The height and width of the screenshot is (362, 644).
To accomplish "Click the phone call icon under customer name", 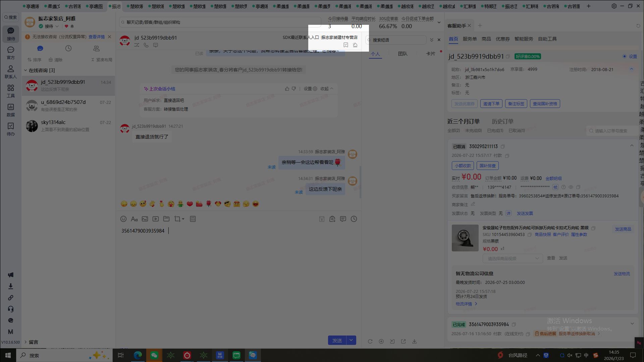I will tap(146, 45).
